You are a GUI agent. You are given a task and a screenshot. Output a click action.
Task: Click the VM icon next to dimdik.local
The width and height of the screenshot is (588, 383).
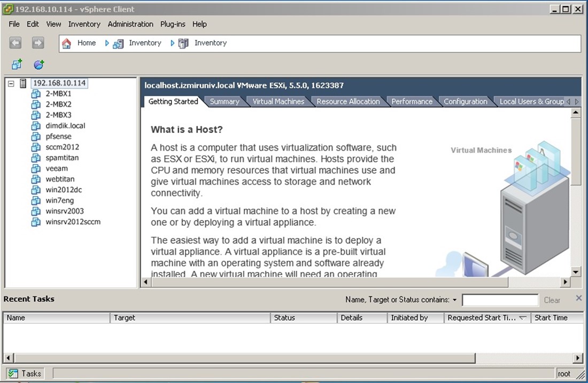click(36, 126)
